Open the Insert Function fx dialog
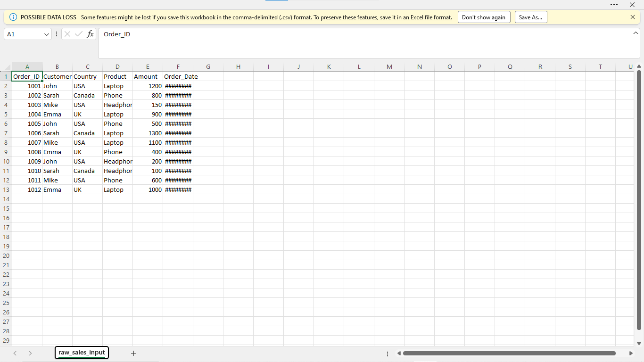The height and width of the screenshot is (362, 644). pos(90,34)
